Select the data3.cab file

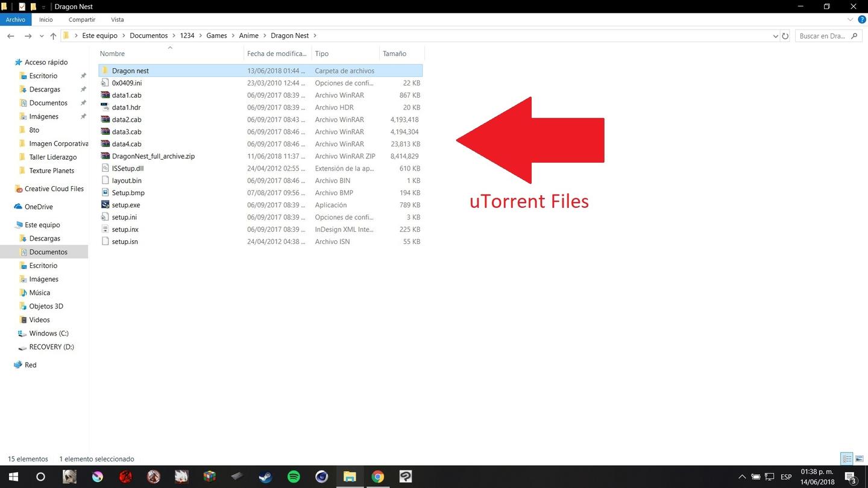(x=127, y=131)
